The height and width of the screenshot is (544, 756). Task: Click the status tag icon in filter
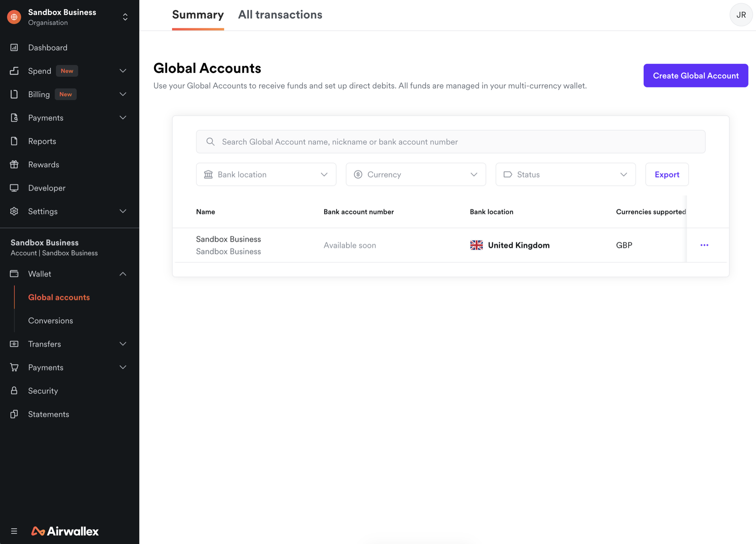click(508, 174)
